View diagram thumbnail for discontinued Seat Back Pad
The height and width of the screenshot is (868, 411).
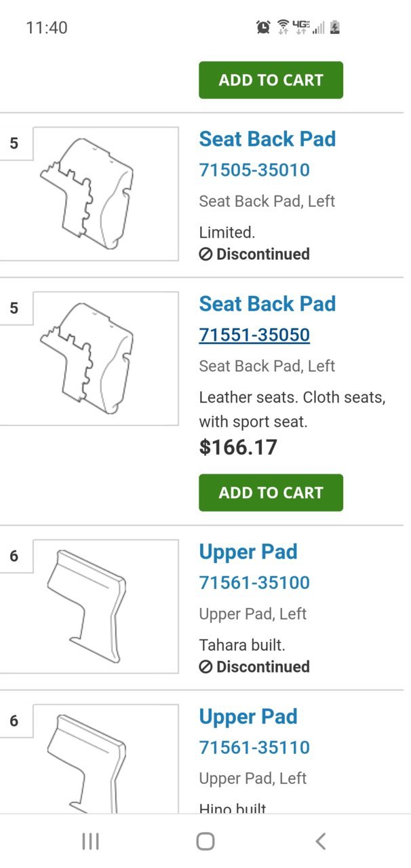tap(106, 193)
